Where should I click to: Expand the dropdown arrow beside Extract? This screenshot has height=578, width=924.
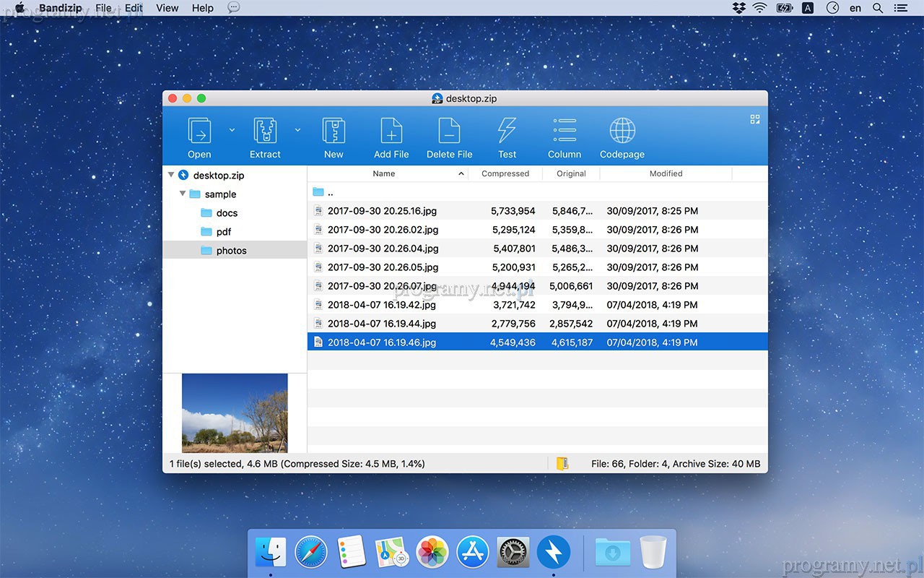(297, 130)
